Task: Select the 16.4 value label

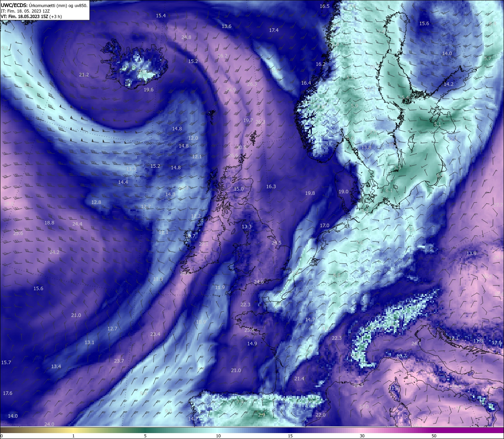Action: pos(306,83)
